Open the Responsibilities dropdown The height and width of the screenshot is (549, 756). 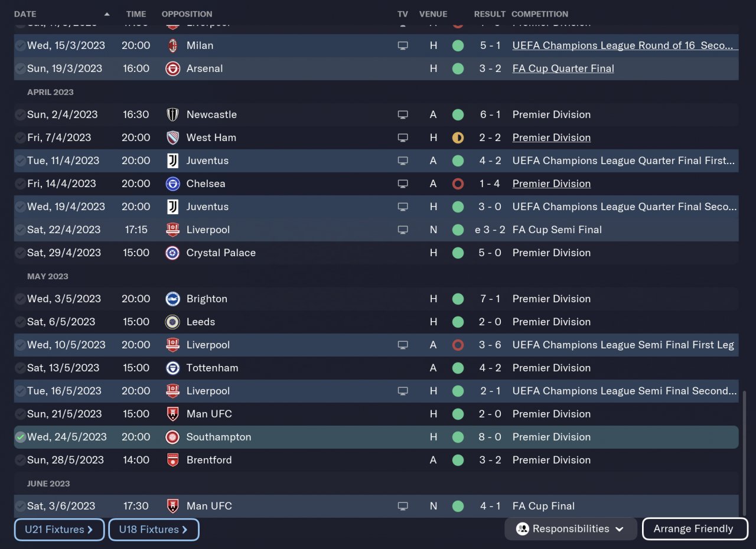pyautogui.click(x=570, y=529)
